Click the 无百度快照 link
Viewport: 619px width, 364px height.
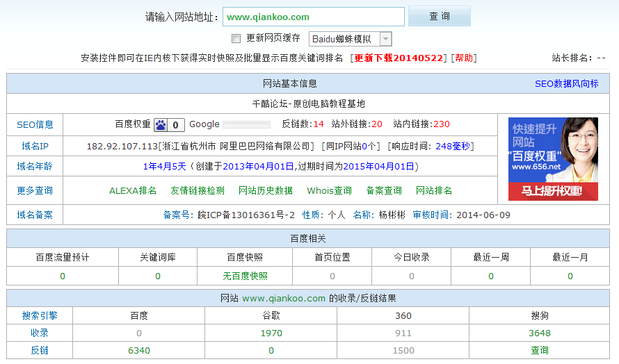coord(245,276)
